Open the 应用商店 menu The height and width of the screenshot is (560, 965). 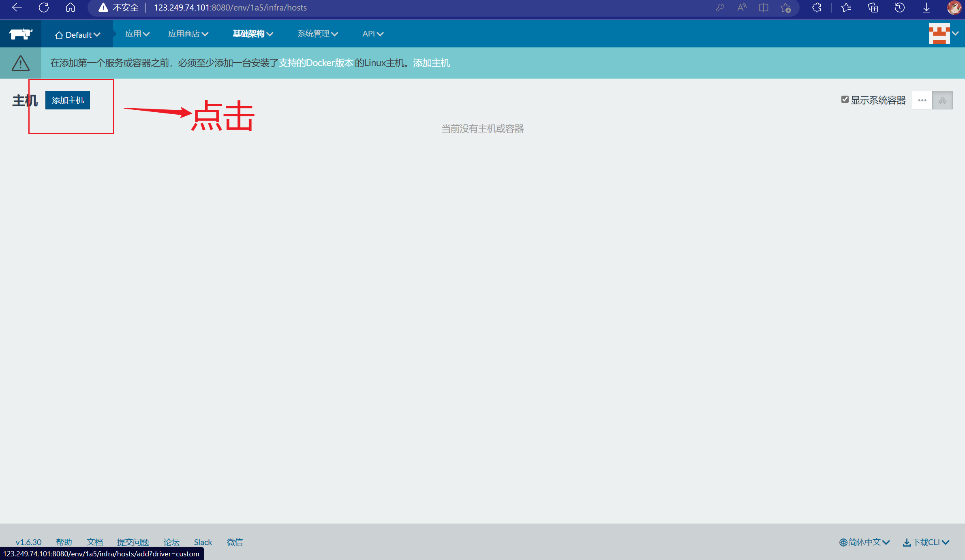tap(188, 34)
